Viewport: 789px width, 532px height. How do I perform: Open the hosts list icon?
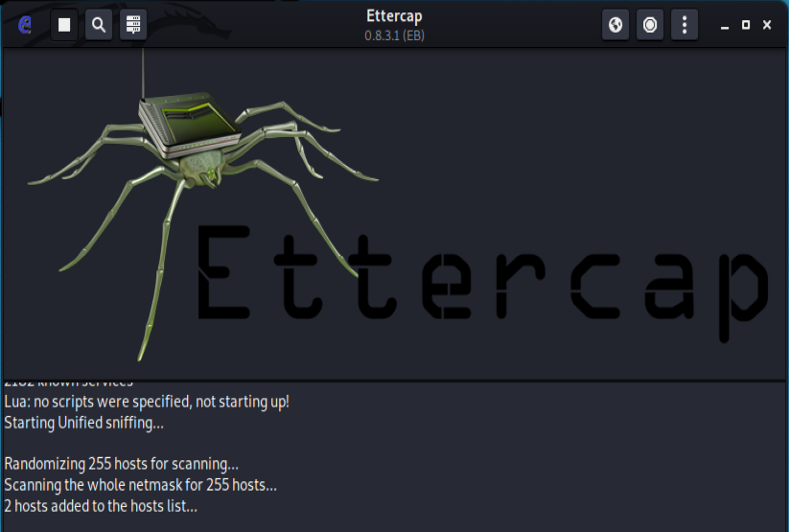click(x=133, y=25)
